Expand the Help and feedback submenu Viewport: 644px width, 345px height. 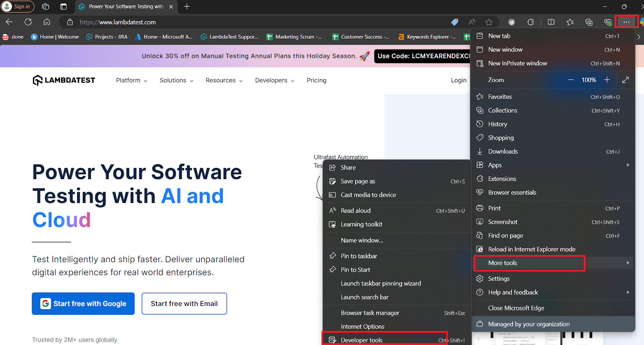click(553, 292)
